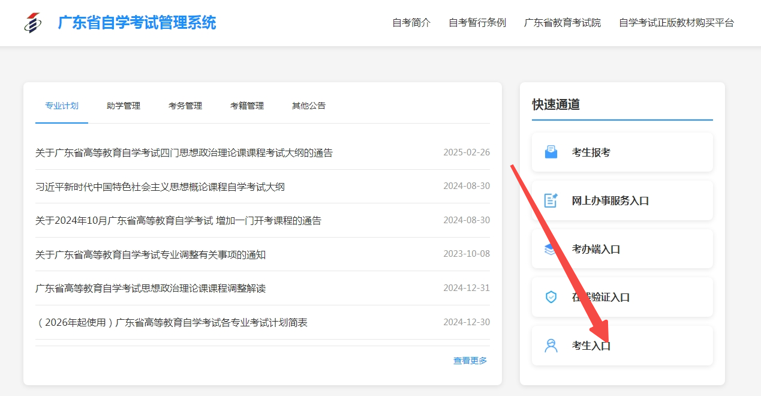Screen dimensions: 761x396
Task: Click the document icon beside 网上办事服务入口
Action: click(551, 200)
